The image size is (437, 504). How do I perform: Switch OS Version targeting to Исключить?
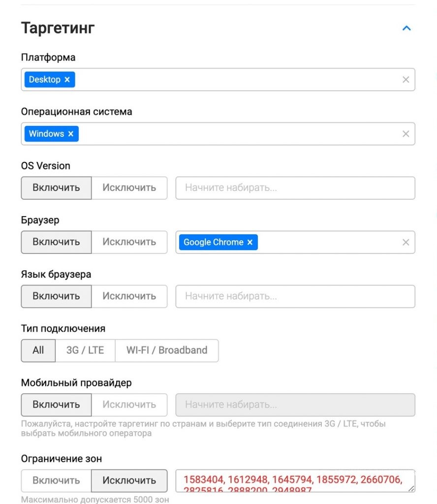pos(129,188)
